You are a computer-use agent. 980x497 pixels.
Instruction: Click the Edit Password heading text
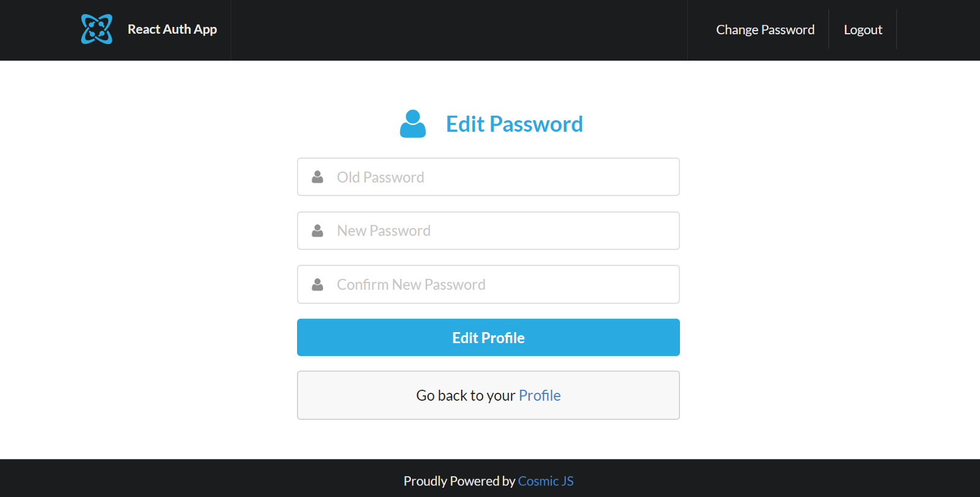pyautogui.click(x=514, y=124)
